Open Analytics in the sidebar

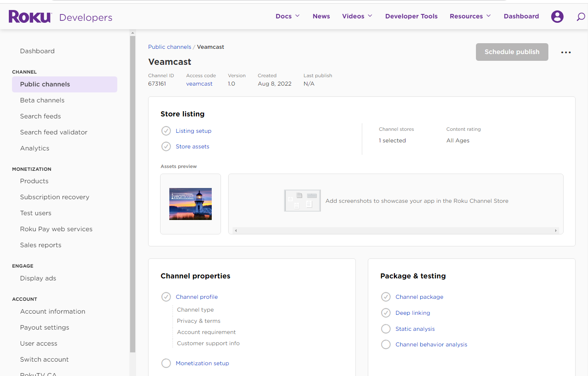tap(35, 148)
